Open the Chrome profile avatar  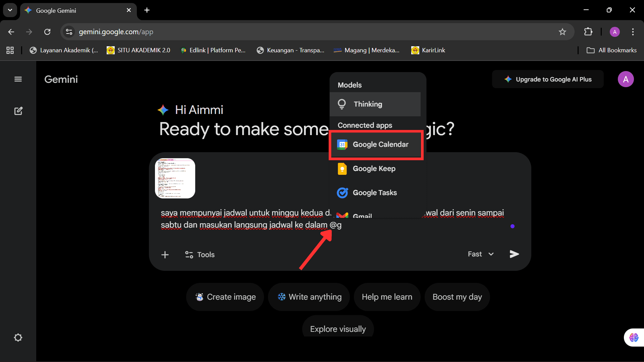[614, 32]
